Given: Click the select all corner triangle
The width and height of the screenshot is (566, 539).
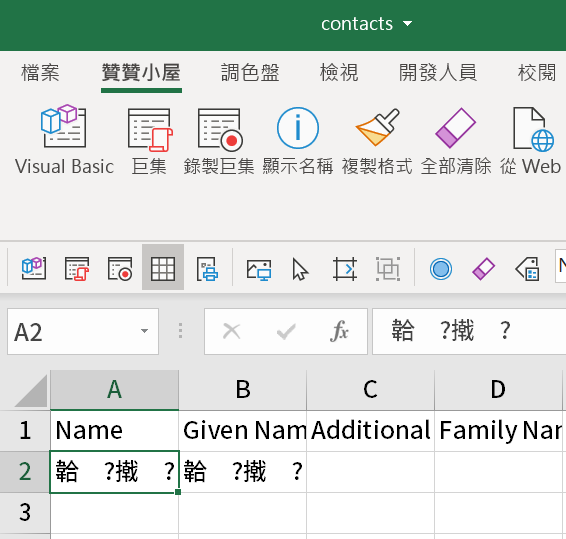Looking at the screenshot, I should tap(31, 391).
